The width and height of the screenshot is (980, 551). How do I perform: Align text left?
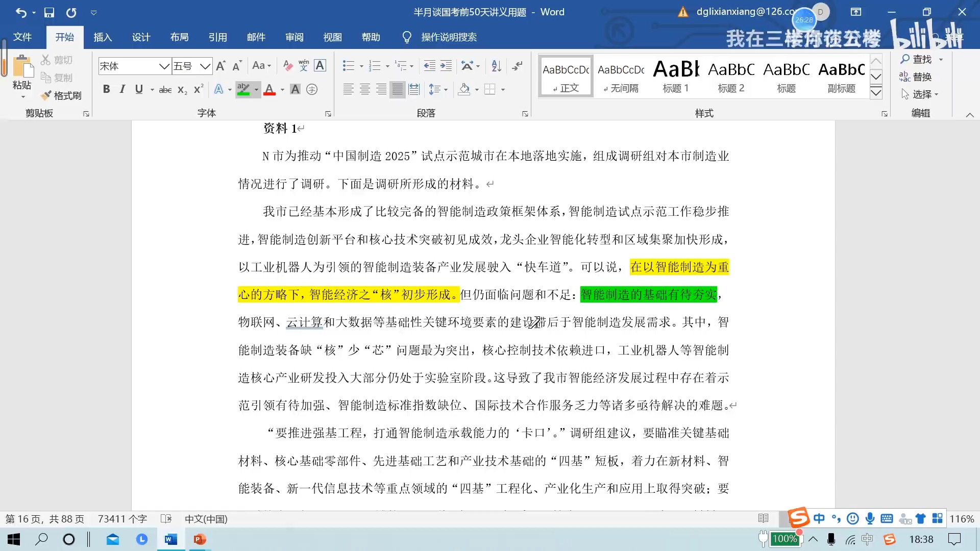click(x=349, y=90)
